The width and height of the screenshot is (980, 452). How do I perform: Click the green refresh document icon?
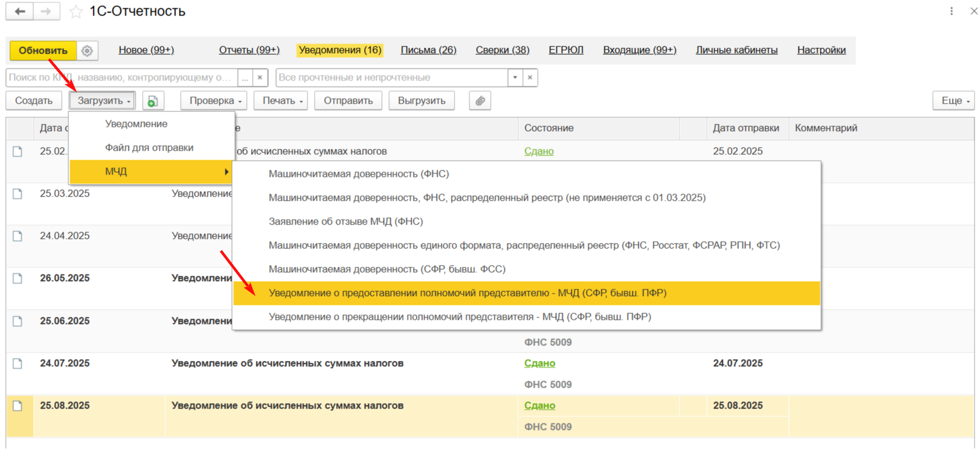coord(153,101)
